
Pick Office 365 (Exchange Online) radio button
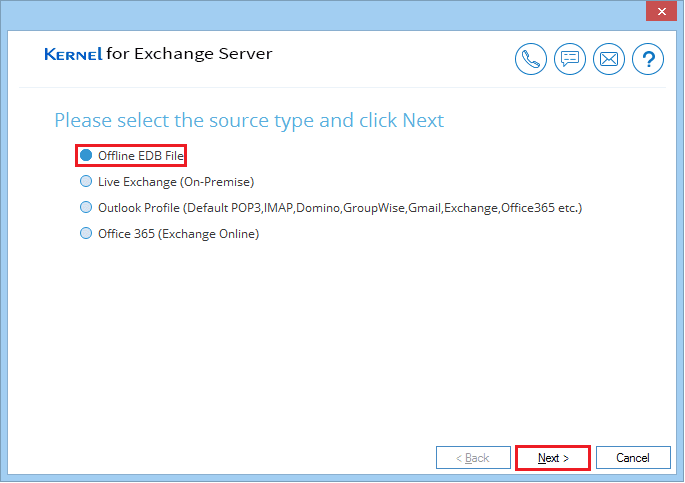pyautogui.click(x=86, y=233)
